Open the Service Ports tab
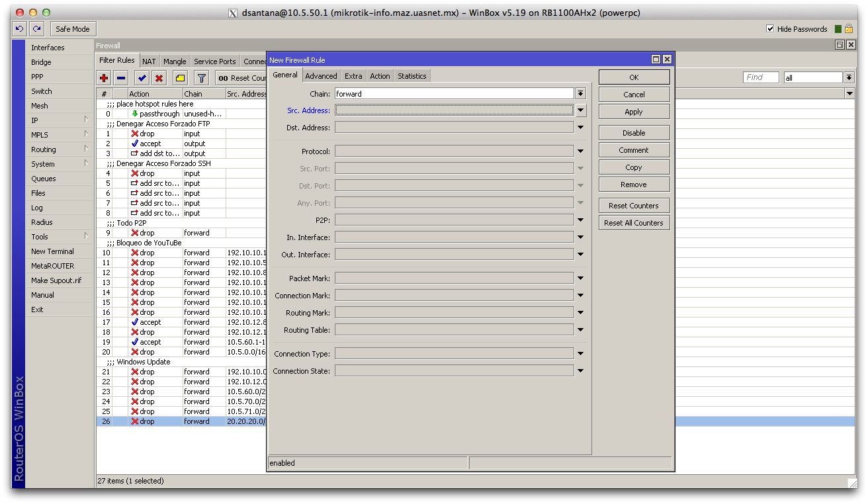The image size is (868, 504). point(215,62)
